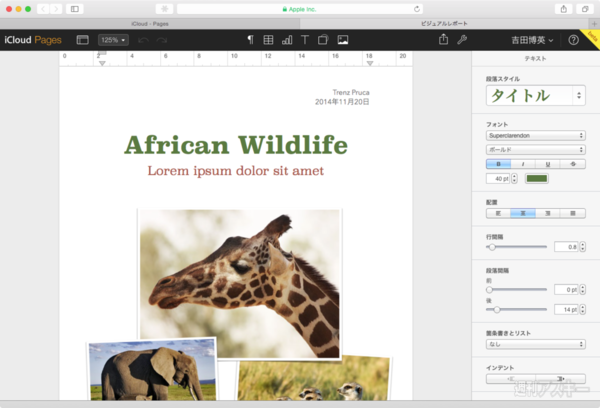600x408 pixels.
Task: Switch to the ビジュアルレポート tab
Action: pos(444,22)
